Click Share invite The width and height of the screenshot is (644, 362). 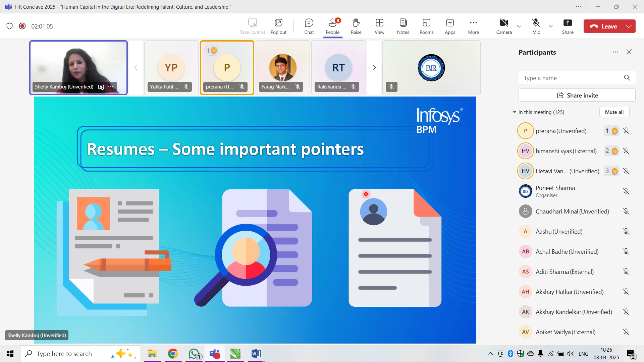[x=577, y=95]
